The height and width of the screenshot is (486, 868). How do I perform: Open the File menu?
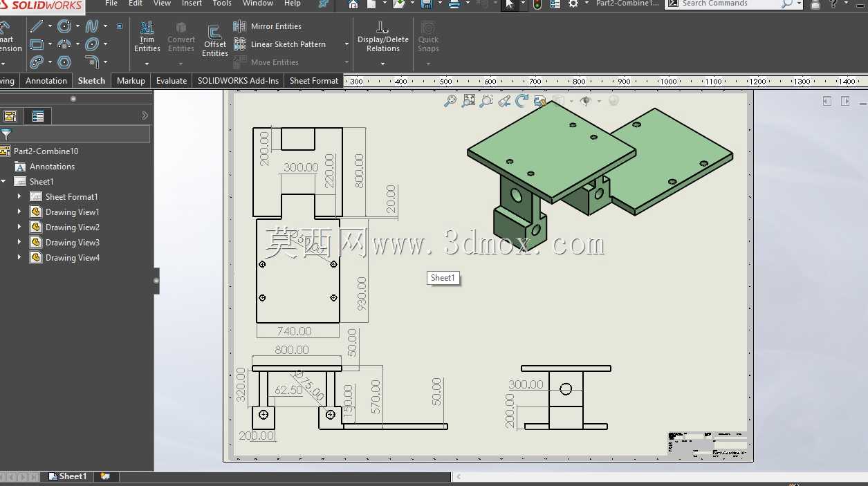(x=111, y=3)
